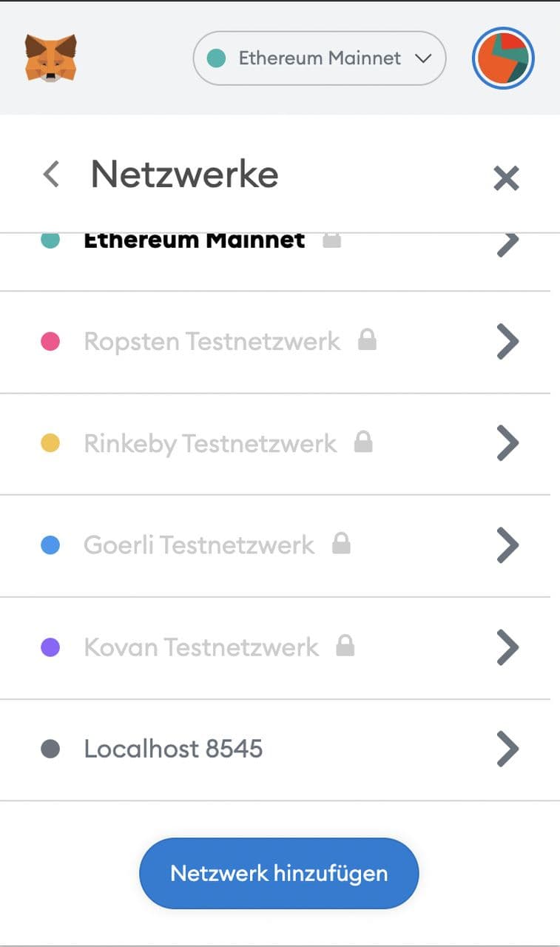This screenshot has height=947, width=560.
Task: Expand Goerli Testnetzwerk details chevron
Action: (507, 545)
